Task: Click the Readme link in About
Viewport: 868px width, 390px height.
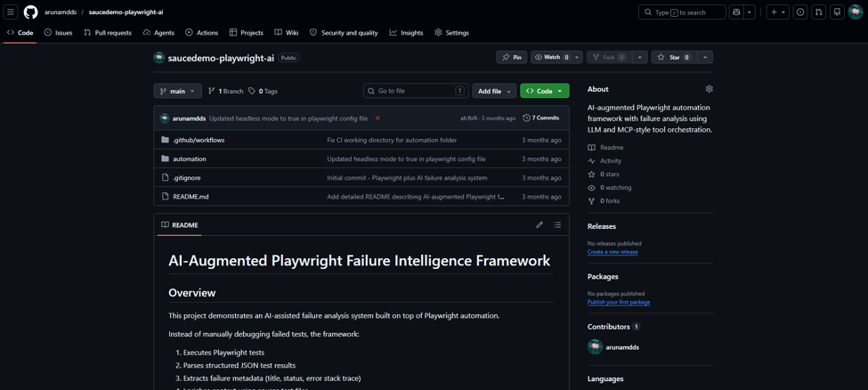Action: (605, 148)
